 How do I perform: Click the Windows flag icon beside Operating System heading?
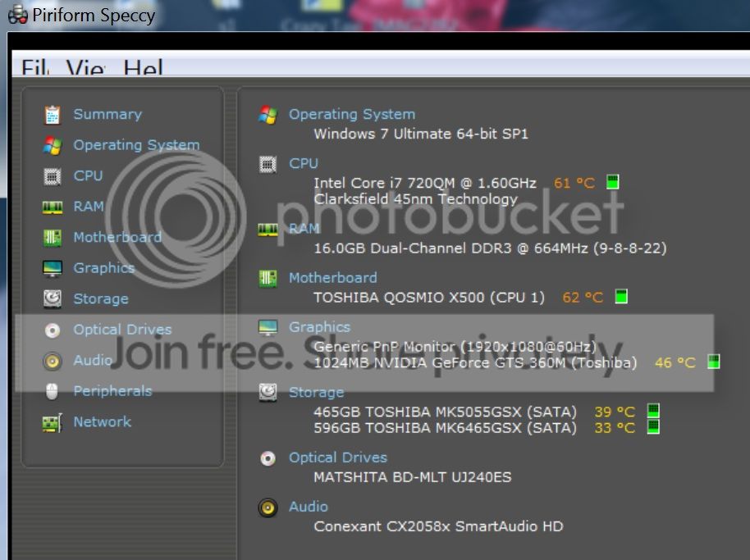268,115
